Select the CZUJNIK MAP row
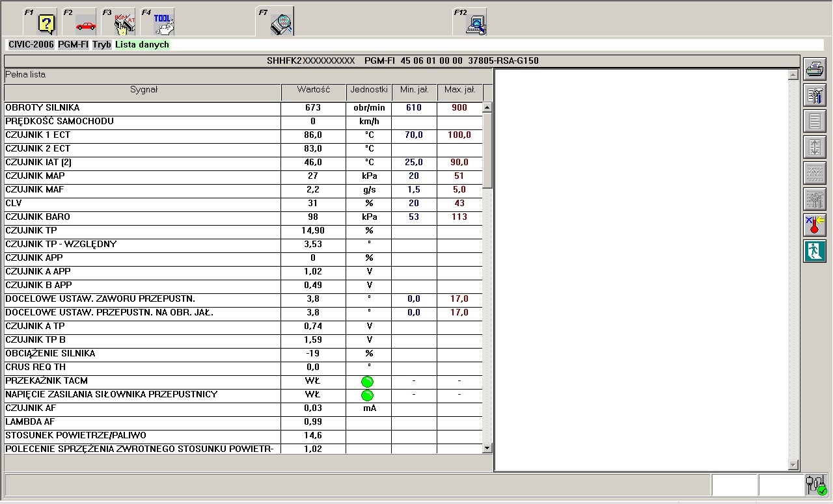833x504 pixels. pyautogui.click(x=243, y=176)
